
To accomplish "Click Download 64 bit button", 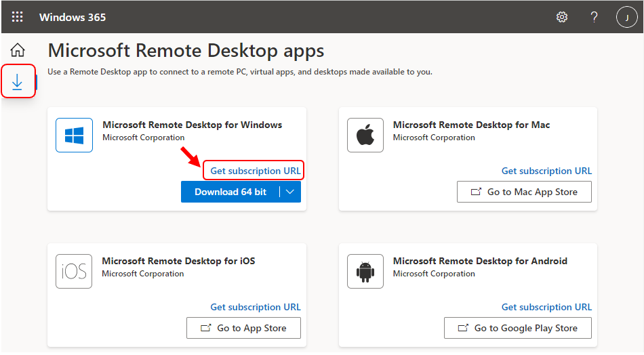I will click(x=230, y=192).
